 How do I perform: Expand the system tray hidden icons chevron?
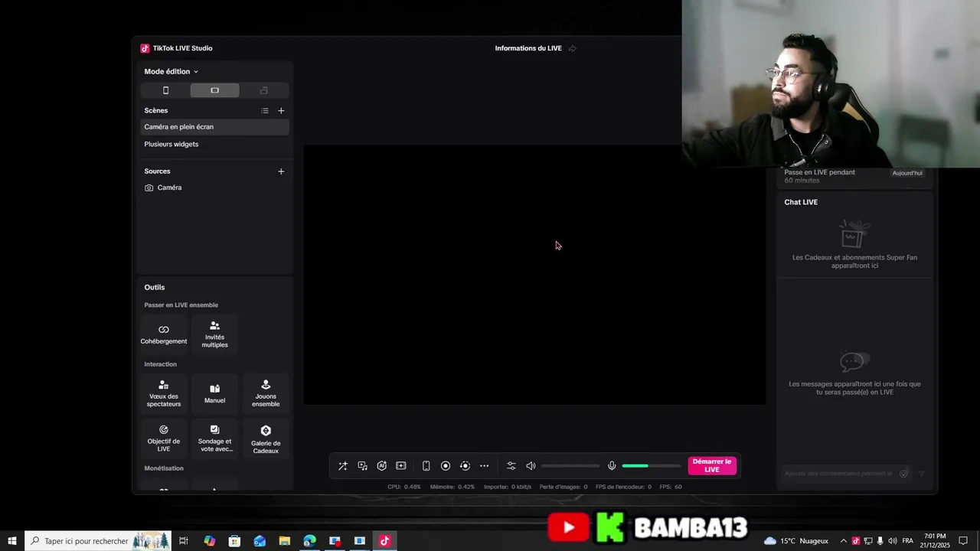(844, 541)
